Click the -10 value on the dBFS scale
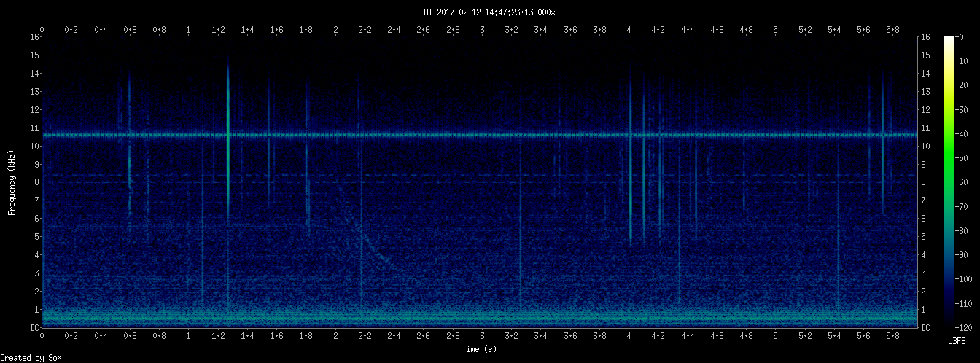This screenshot has height=363, width=980. (968, 60)
